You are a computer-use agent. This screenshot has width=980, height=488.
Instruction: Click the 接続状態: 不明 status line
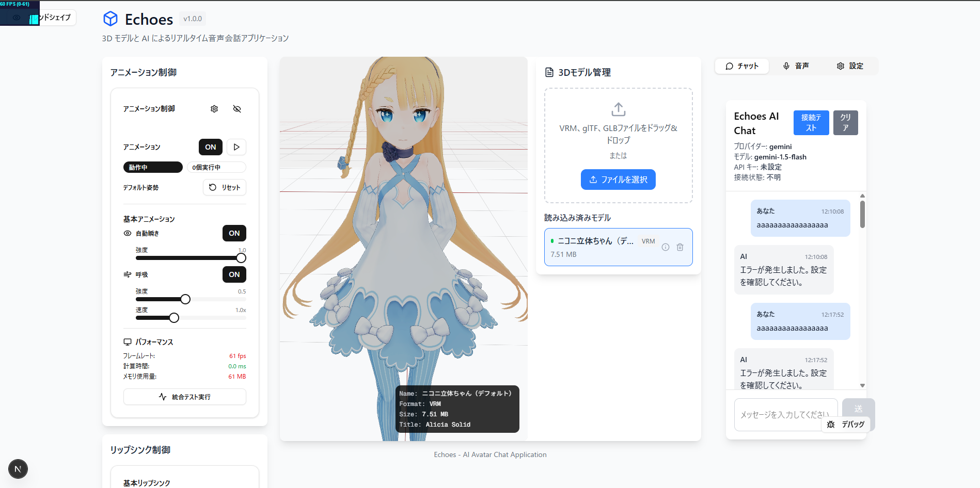[757, 177]
